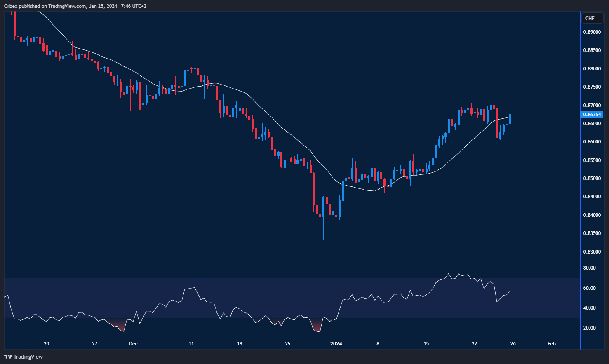Click the CHF currency label
The width and height of the screenshot is (609, 364).
click(592, 18)
